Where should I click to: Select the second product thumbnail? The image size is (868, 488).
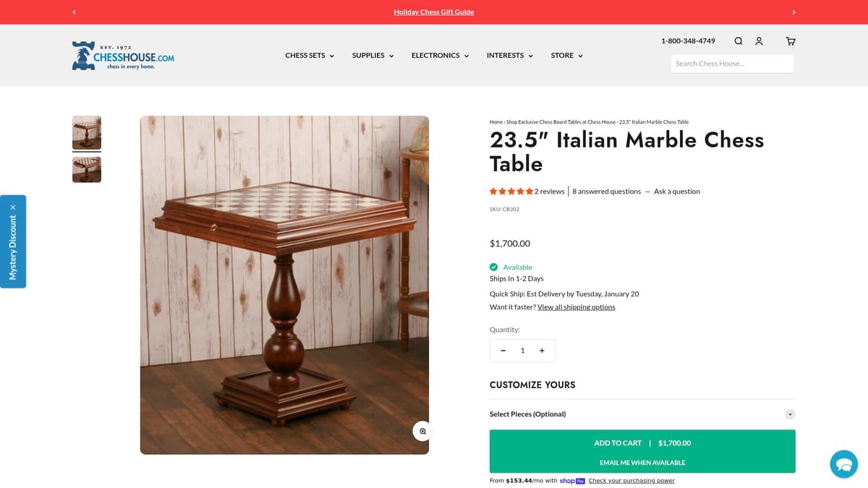click(86, 169)
